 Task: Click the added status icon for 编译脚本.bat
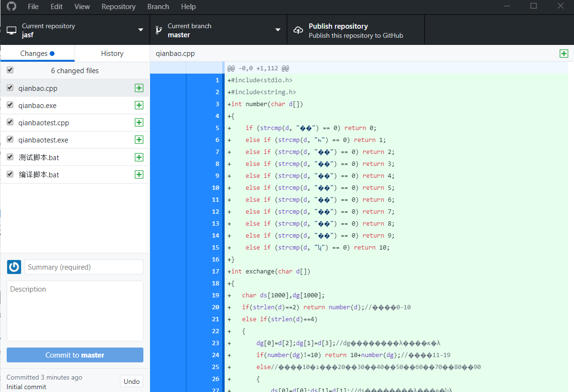pyautogui.click(x=139, y=174)
